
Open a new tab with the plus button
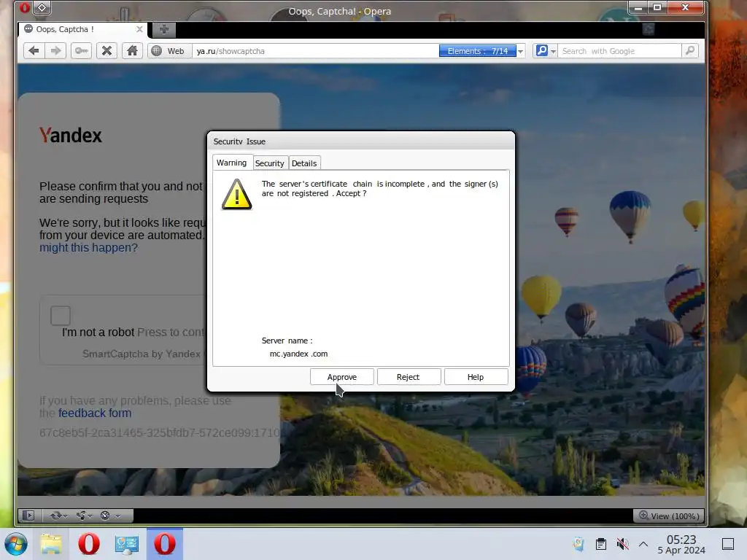164,29
